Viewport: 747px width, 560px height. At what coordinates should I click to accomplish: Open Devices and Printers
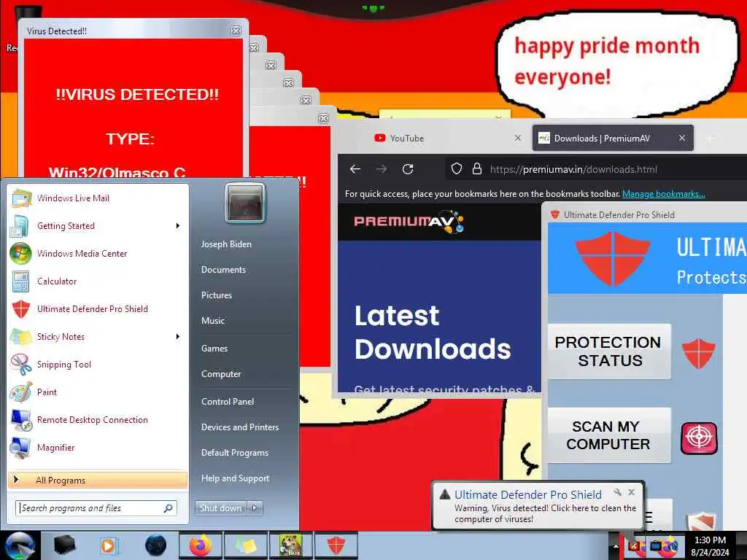coord(240,427)
